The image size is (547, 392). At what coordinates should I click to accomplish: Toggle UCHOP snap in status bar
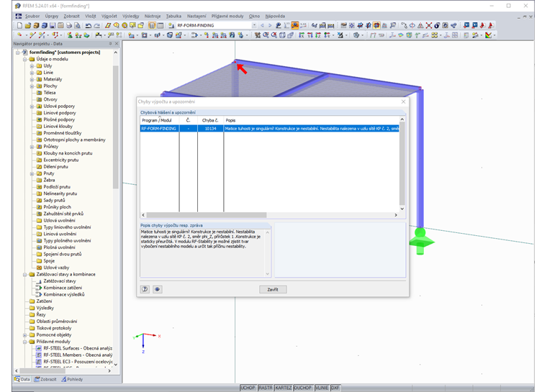[248, 388]
